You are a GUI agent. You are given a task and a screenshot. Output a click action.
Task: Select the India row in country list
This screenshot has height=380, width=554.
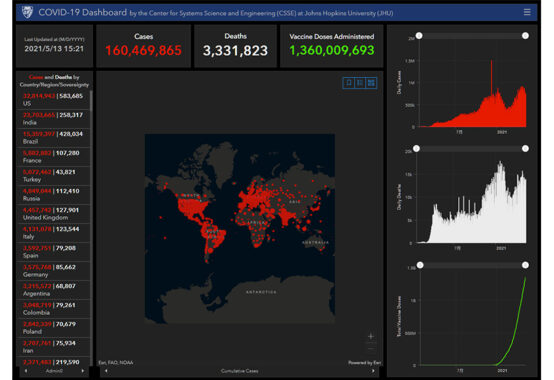[x=53, y=119]
